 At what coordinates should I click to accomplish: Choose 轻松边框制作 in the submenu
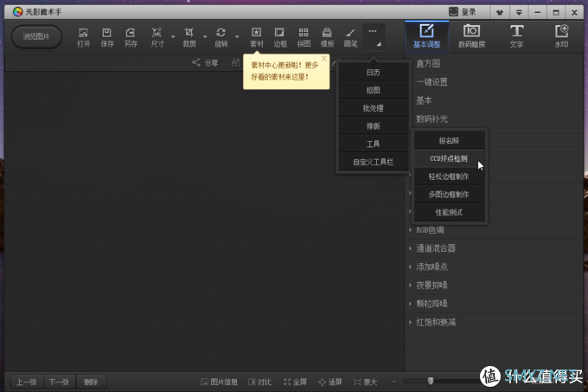(449, 177)
